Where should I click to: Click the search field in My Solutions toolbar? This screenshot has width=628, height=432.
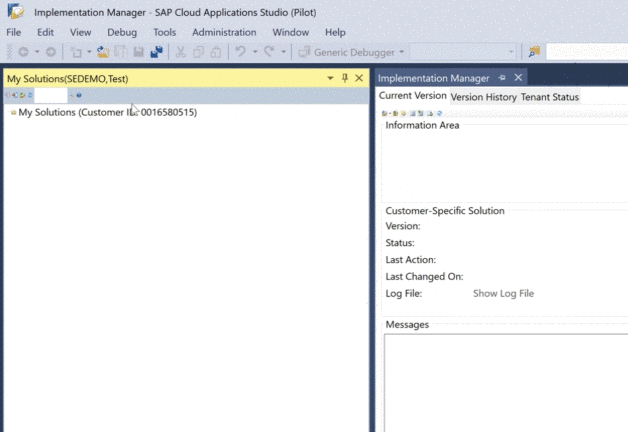point(50,95)
